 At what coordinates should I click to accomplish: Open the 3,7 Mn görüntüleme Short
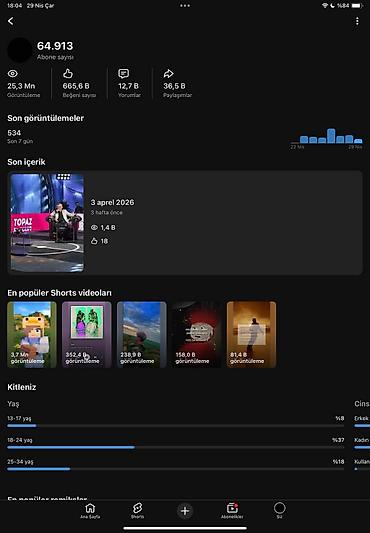[32, 334]
